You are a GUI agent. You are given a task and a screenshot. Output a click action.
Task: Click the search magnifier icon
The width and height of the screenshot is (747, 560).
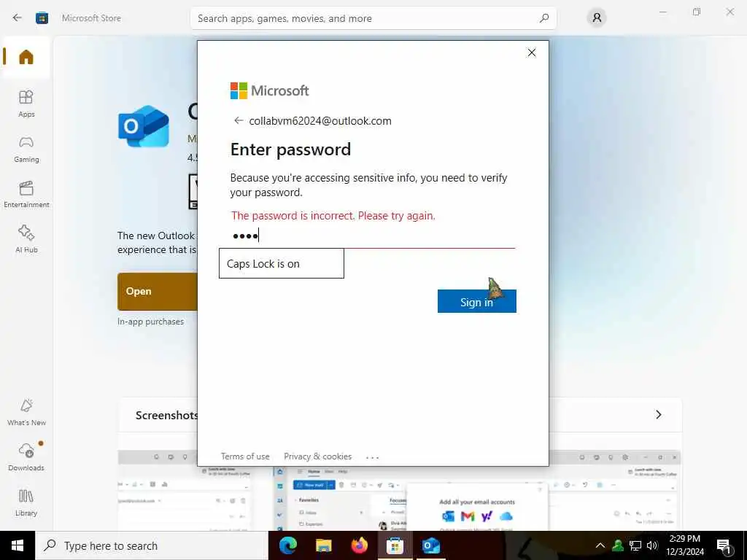point(544,18)
